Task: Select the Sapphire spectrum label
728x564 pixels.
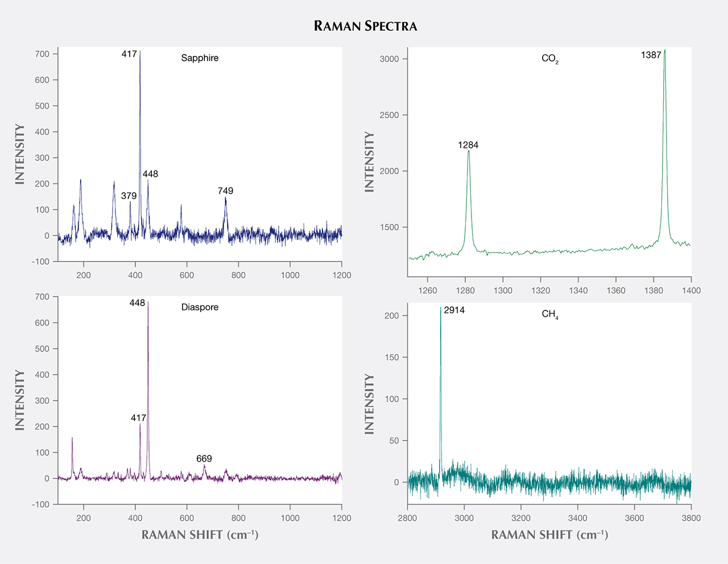Action: pyautogui.click(x=200, y=58)
